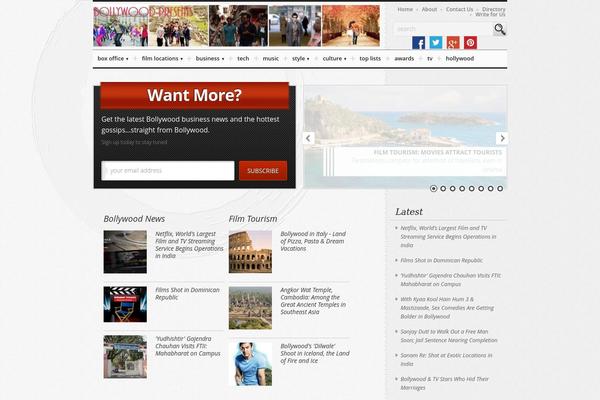Select the sixth slider pagination dot
The width and height of the screenshot is (600, 400).
481,188
